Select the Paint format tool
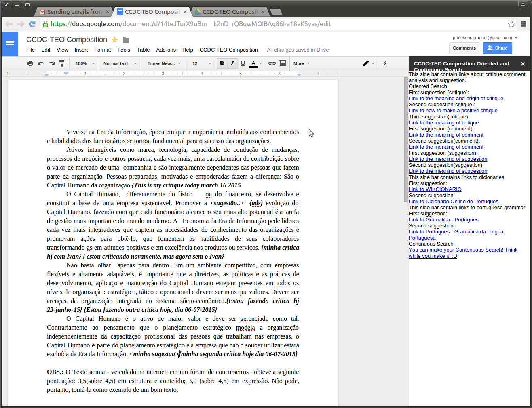The width and height of the screenshot is (532, 408). tap(62, 63)
